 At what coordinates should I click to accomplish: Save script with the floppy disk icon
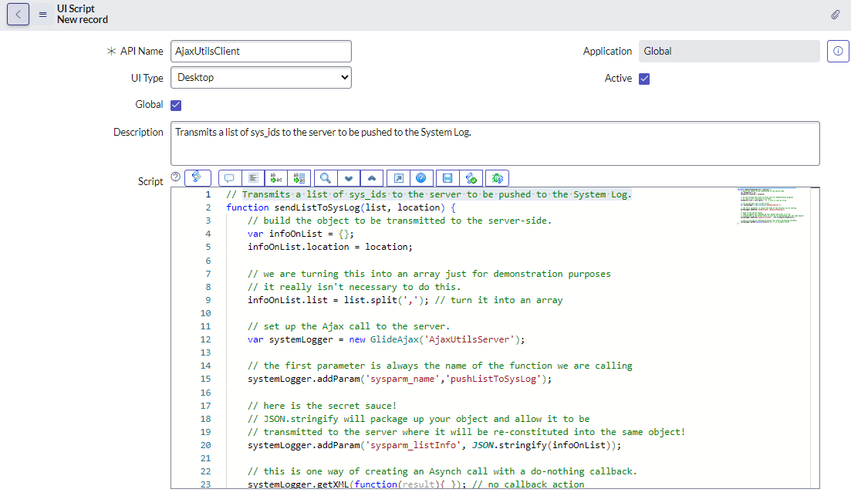coord(447,178)
